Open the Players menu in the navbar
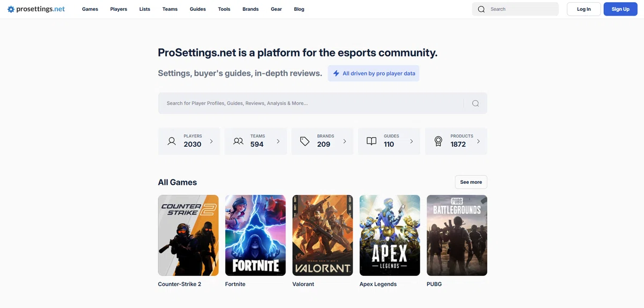This screenshot has width=644, height=308. click(x=119, y=9)
